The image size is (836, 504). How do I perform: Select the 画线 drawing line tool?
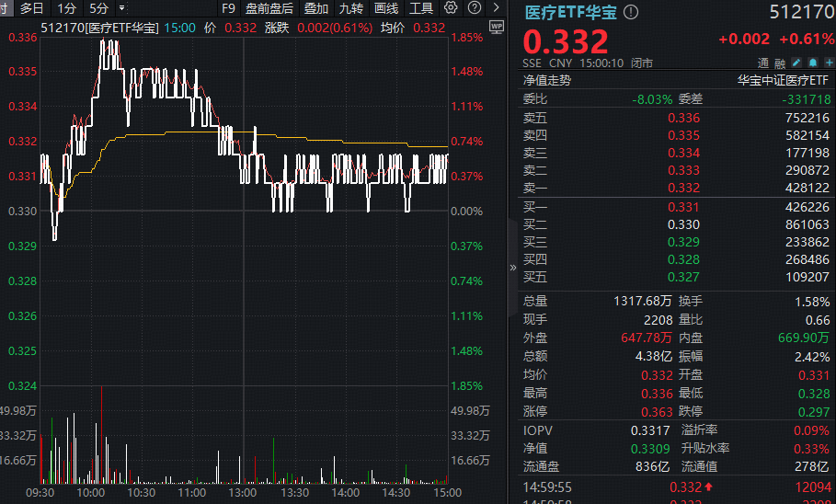386,8
